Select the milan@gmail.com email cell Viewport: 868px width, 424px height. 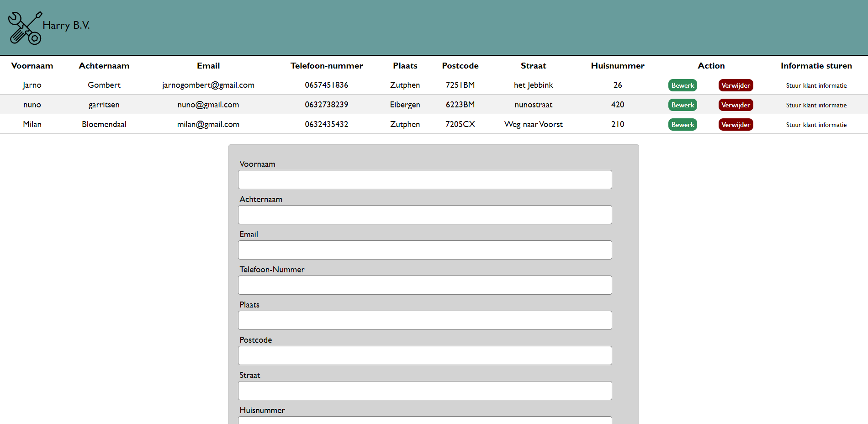pos(208,124)
